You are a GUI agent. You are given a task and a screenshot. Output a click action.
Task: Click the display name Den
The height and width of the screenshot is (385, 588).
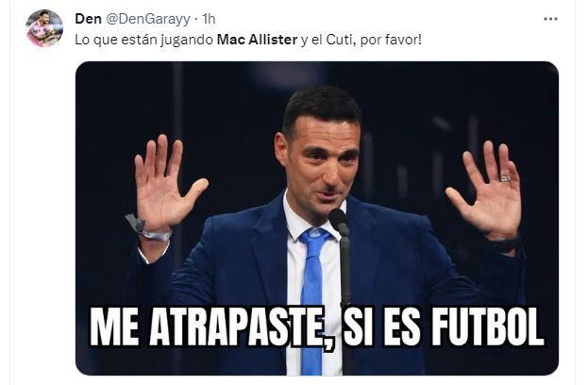(88, 19)
